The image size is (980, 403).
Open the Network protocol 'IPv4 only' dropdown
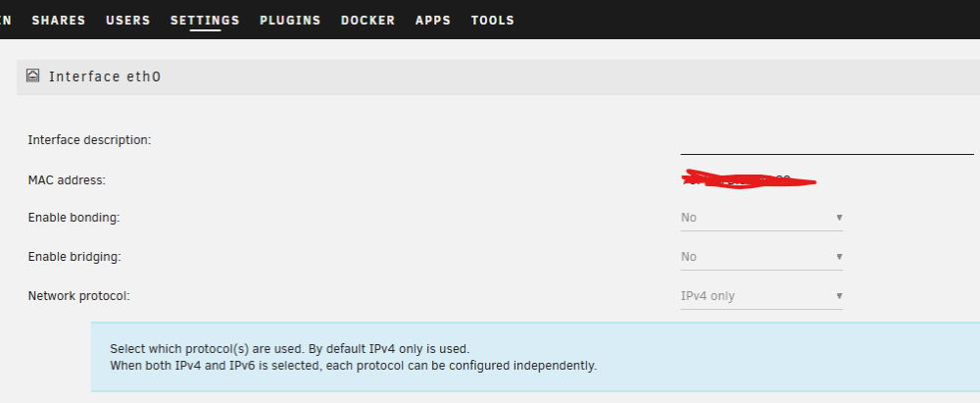coord(761,296)
